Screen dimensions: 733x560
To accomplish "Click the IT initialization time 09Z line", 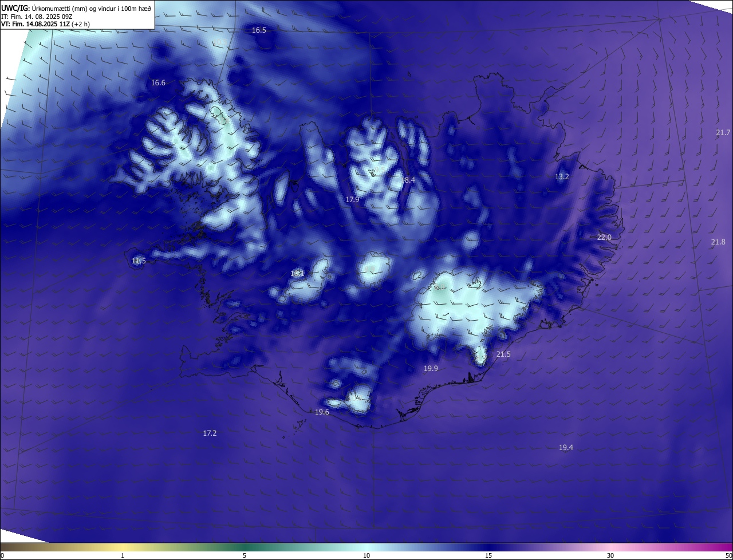I will pyautogui.click(x=37, y=16).
